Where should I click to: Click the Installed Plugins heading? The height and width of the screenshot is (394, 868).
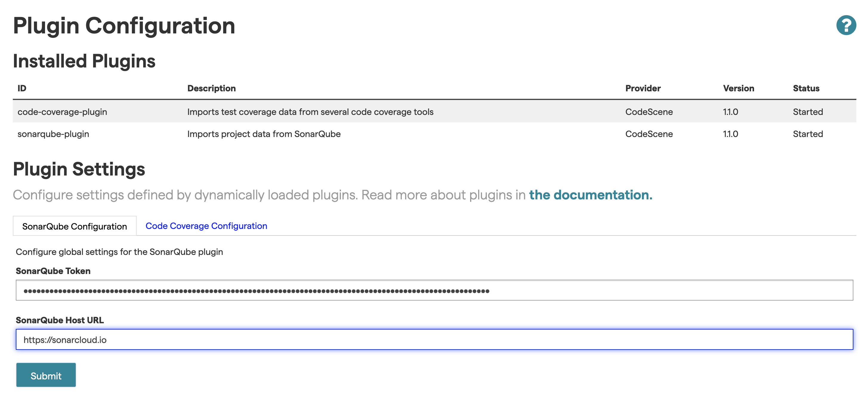pyautogui.click(x=84, y=61)
